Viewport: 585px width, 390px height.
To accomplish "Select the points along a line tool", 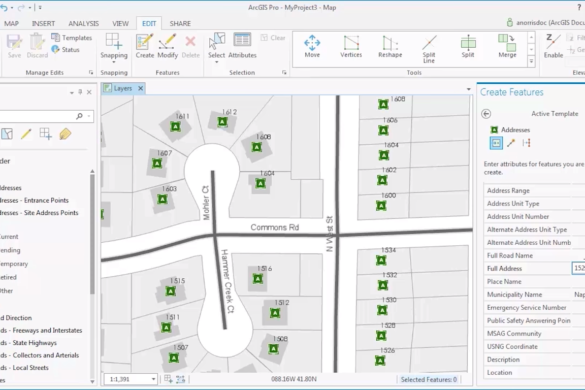I will [x=526, y=143].
